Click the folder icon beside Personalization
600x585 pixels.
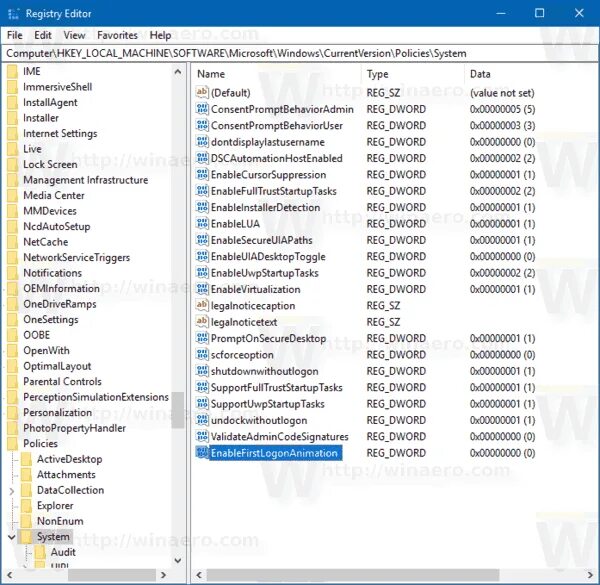(13, 413)
